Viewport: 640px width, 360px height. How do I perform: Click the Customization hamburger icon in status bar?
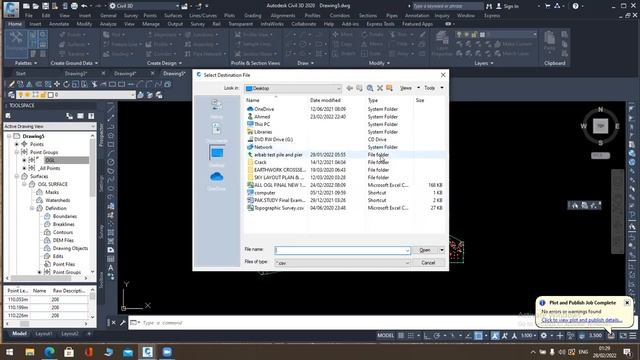click(x=633, y=336)
